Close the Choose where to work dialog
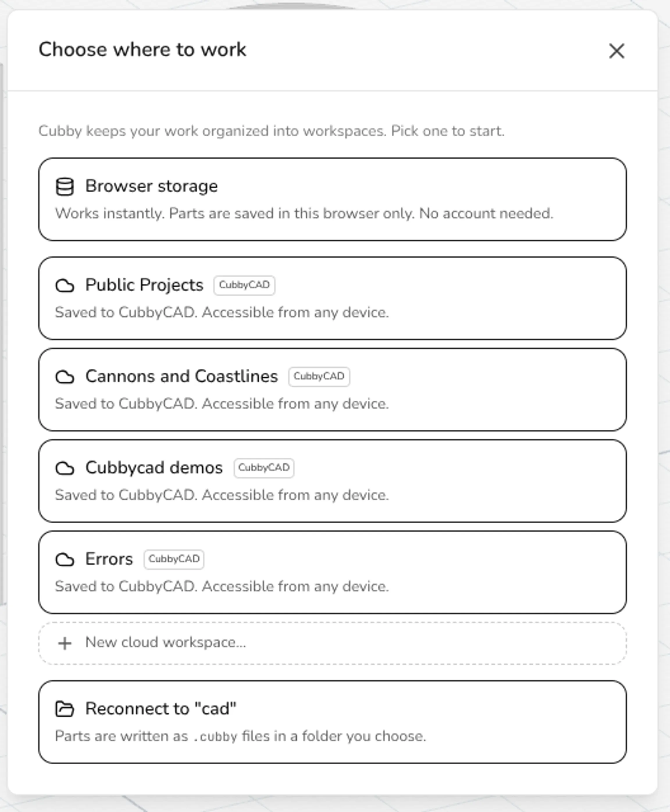 [616, 51]
